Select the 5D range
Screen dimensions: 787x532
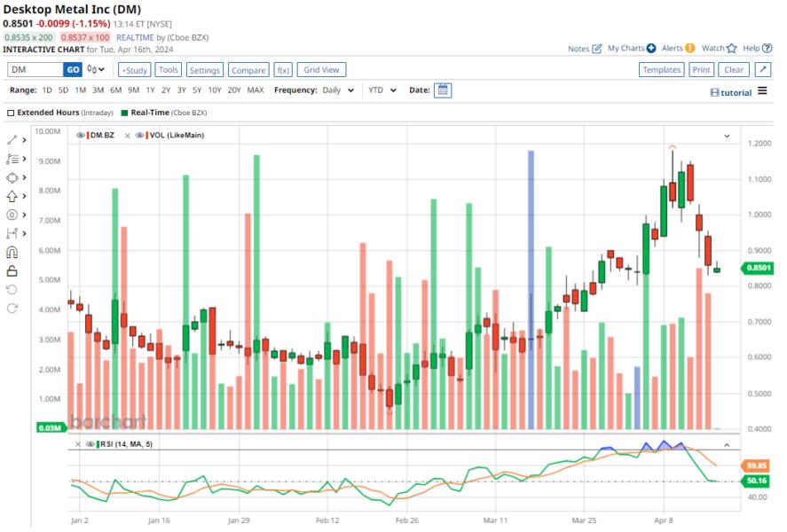(63, 90)
